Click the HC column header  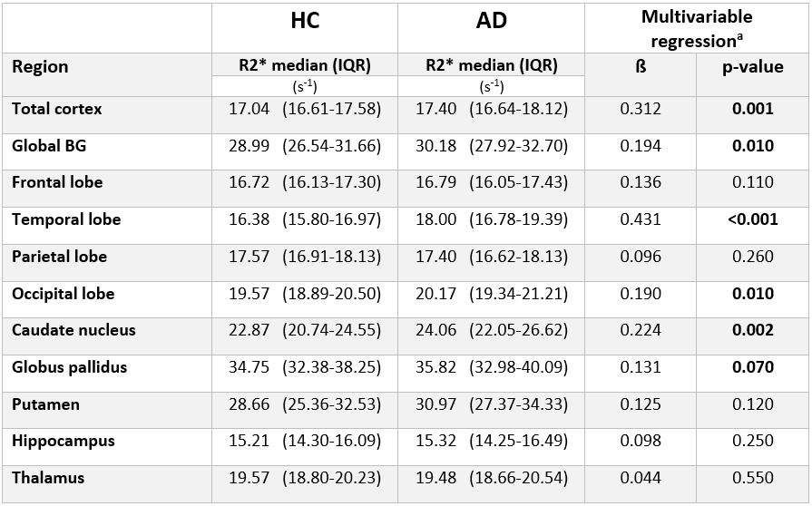(304, 22)
